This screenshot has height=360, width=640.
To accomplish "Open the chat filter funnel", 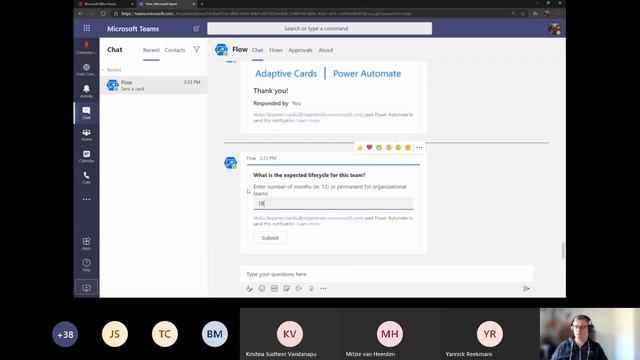I will [196, 49].
